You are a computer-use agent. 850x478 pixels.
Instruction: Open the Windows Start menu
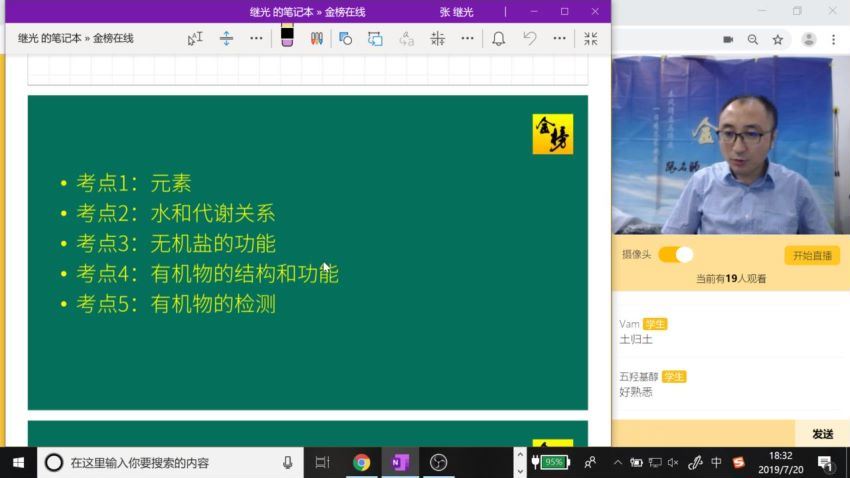[x=18, y=462]
